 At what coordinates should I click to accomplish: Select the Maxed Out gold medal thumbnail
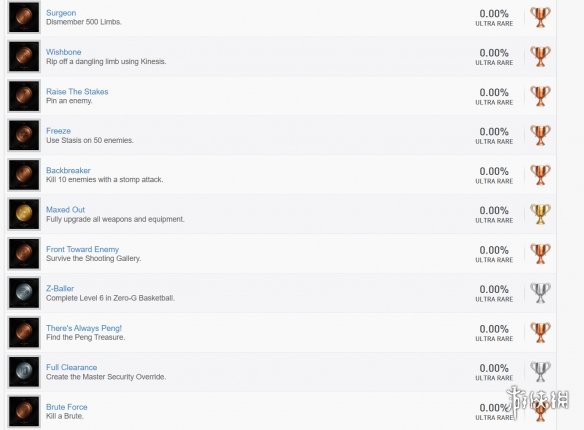24,214
